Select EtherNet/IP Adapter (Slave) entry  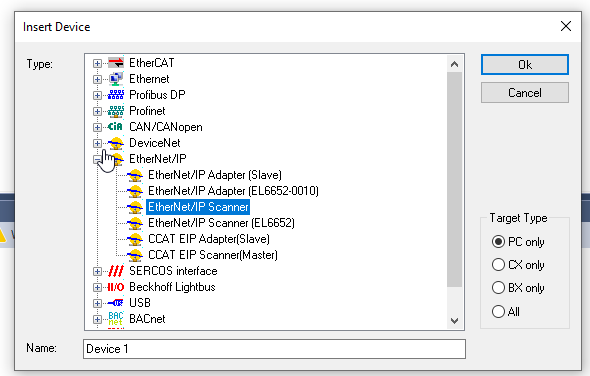pyautogui.click(x=215, y=175)
